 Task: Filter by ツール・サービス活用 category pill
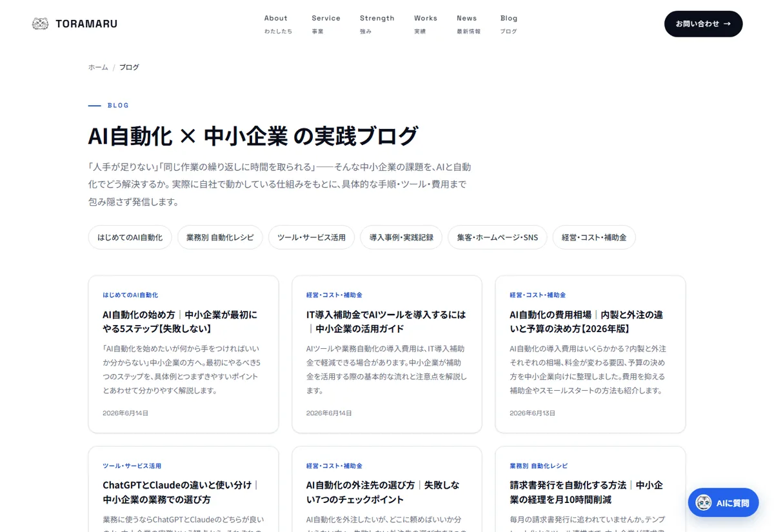[x=312, y=237]
